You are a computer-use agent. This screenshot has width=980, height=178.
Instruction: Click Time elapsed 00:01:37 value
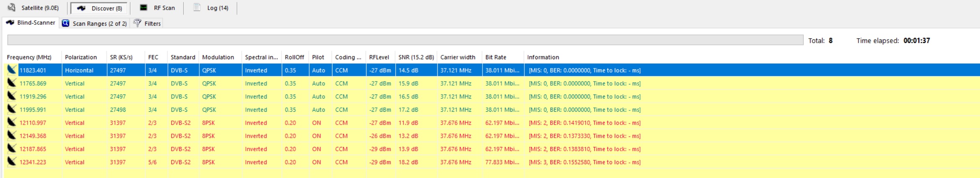click(917, 40)
